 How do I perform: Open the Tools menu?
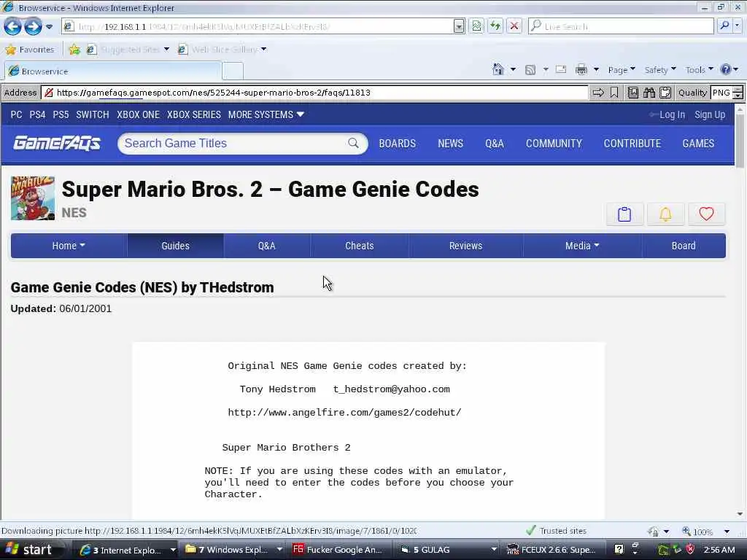[699, 70]
